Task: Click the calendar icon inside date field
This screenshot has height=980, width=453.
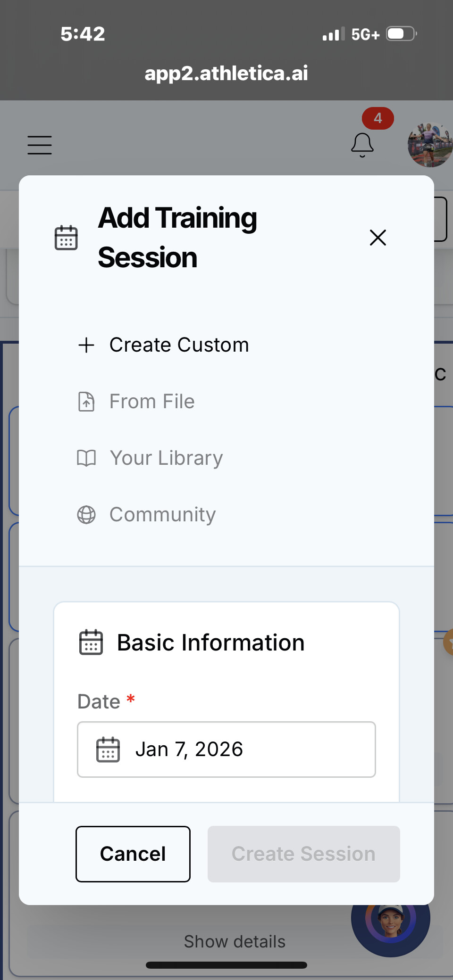Action: pos(108,749)
